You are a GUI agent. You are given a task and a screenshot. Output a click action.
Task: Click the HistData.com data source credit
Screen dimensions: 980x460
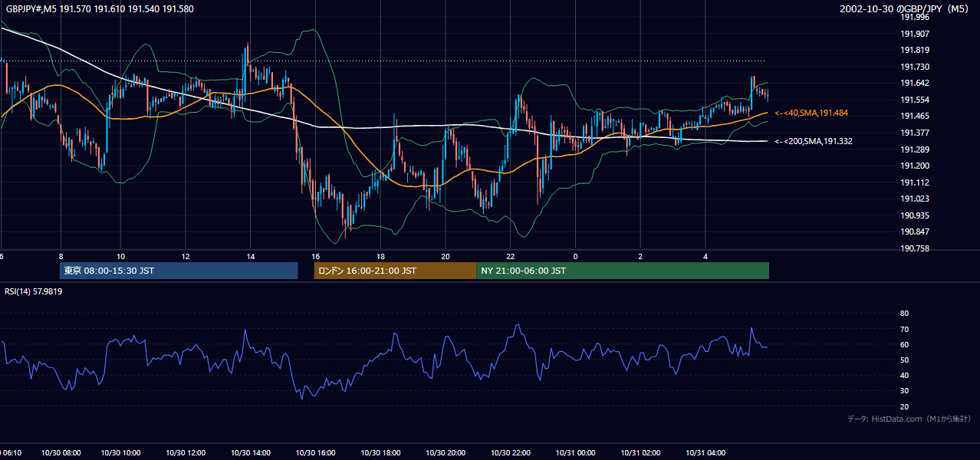[909, 419]
